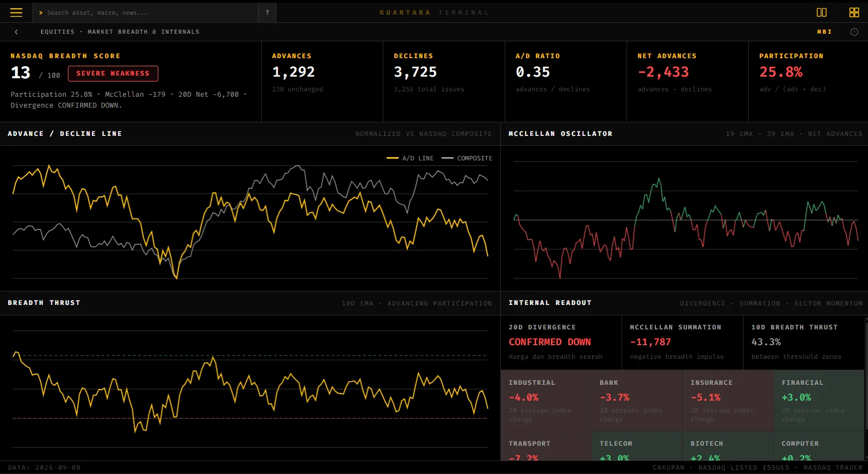Click the SEVERE WEAKNESS badge
The width and height of the screenshot is (868, 474).
(113, 73)
